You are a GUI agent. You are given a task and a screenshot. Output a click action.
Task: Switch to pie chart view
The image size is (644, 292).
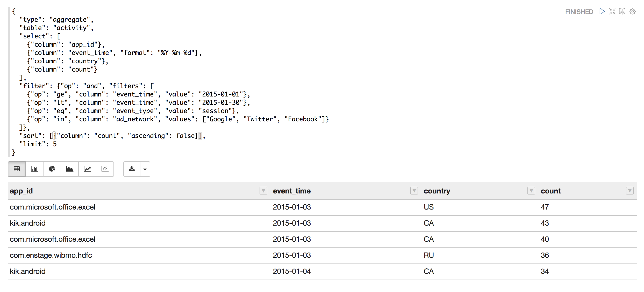pyautogui.click(x=52, y=169)
